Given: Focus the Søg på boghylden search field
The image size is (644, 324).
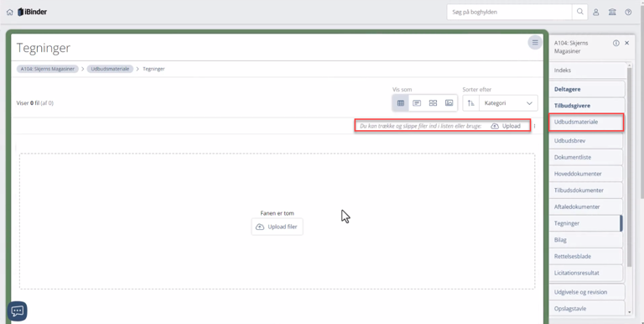Looking at the screenshot, I should click(510, 12).
